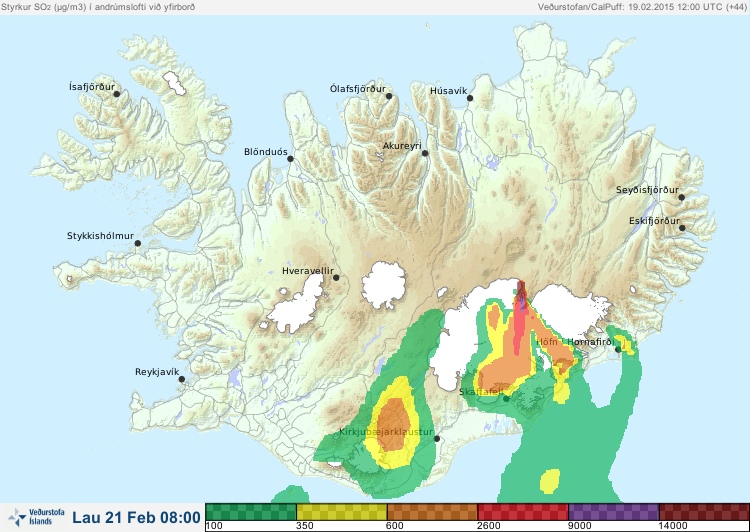This screenshot has height=532, width=750.
Task: Click the Veðurstofan/CalPuff run time text
Action: 641,7
